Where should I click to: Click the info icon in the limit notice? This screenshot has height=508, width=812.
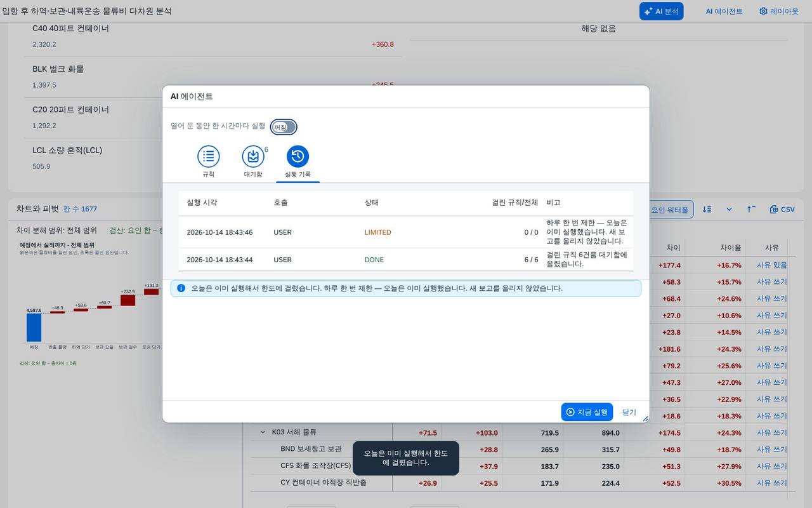pos(181,288)
